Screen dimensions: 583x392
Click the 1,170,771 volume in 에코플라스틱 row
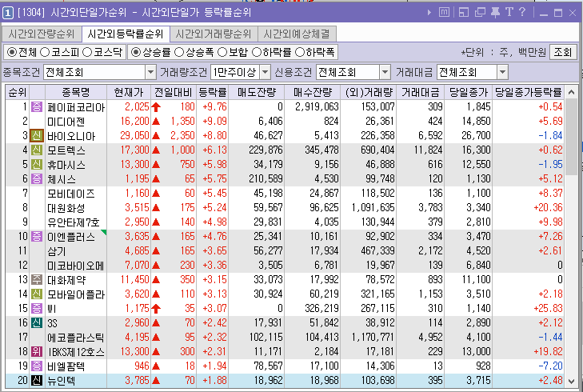tap(373, 338)
